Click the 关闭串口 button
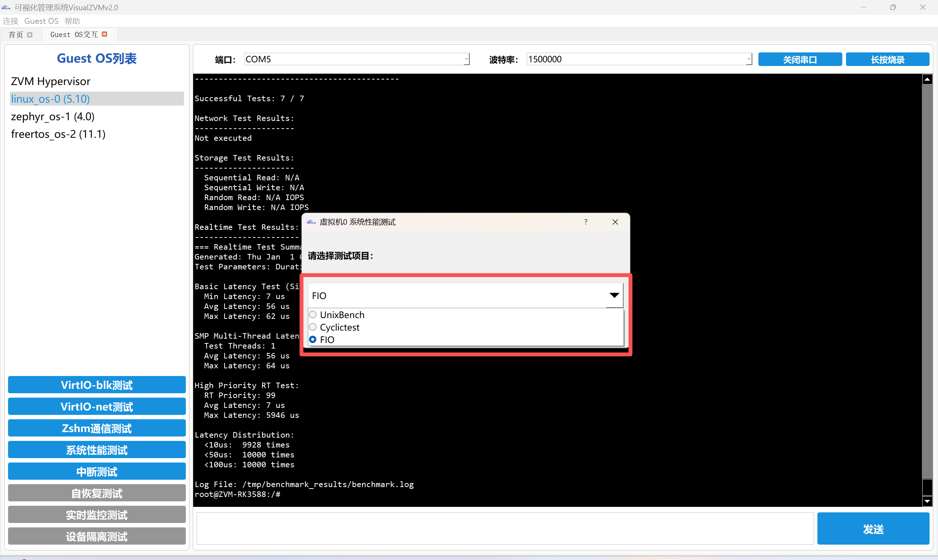Viewport: 938px width, 560px height. (799, 60)
